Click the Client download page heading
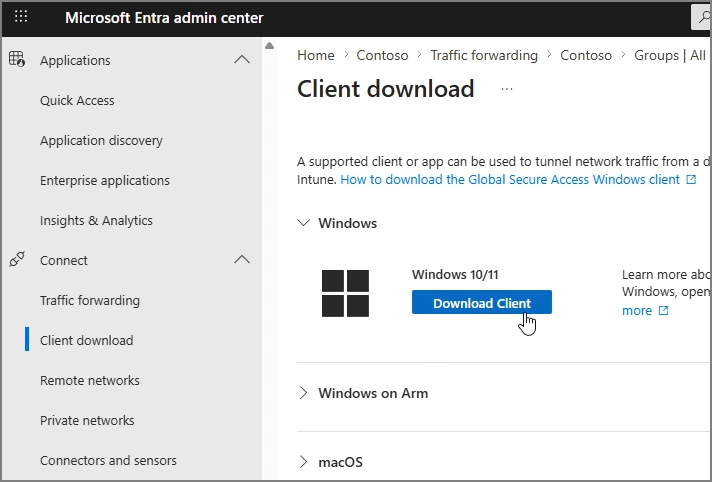 tap(386, 89)
